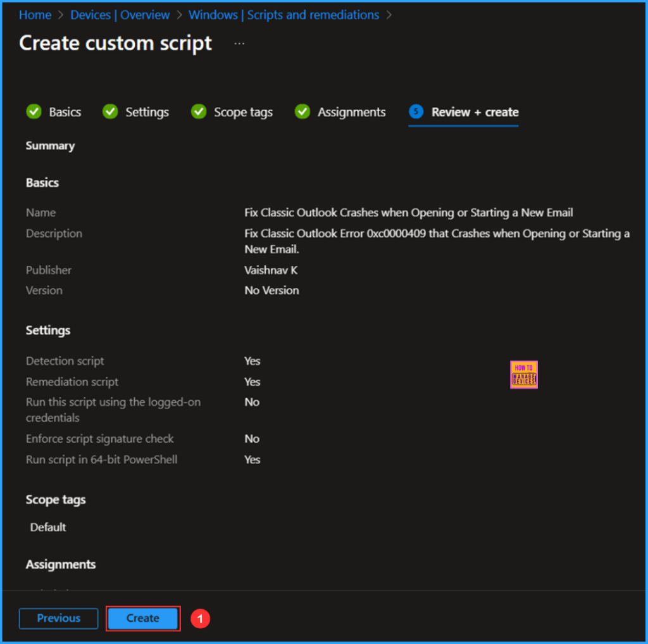Click the 'Run script in 64-bit PowerShell' label
648x644 pixels.
102,460
